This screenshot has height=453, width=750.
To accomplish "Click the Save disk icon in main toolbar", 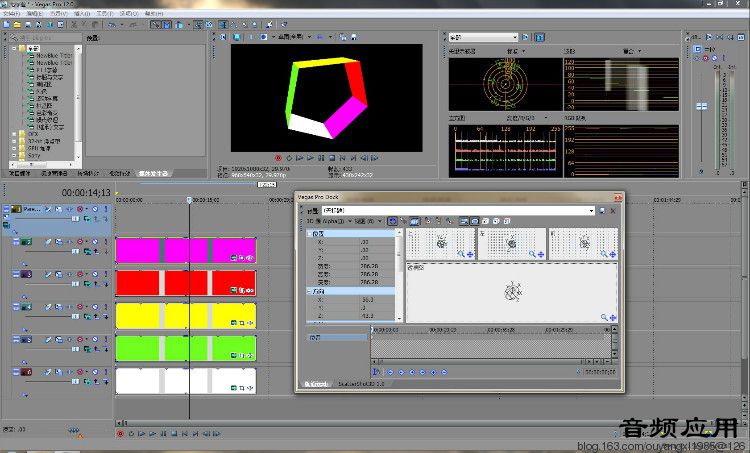I will (28, 24).
